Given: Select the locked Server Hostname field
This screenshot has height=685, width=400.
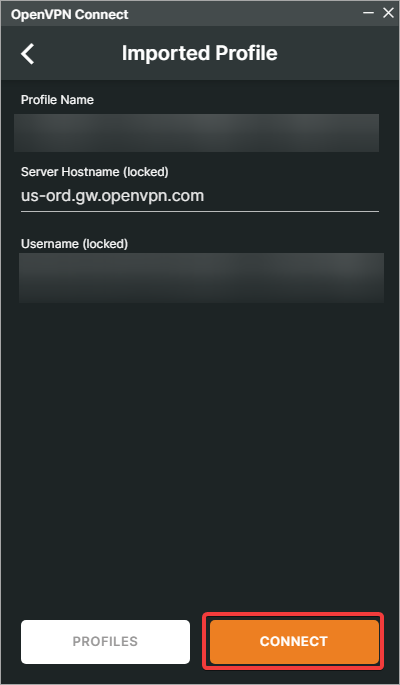Looking at the screenshot, I should pyautogui.click(x=200, y=196).
